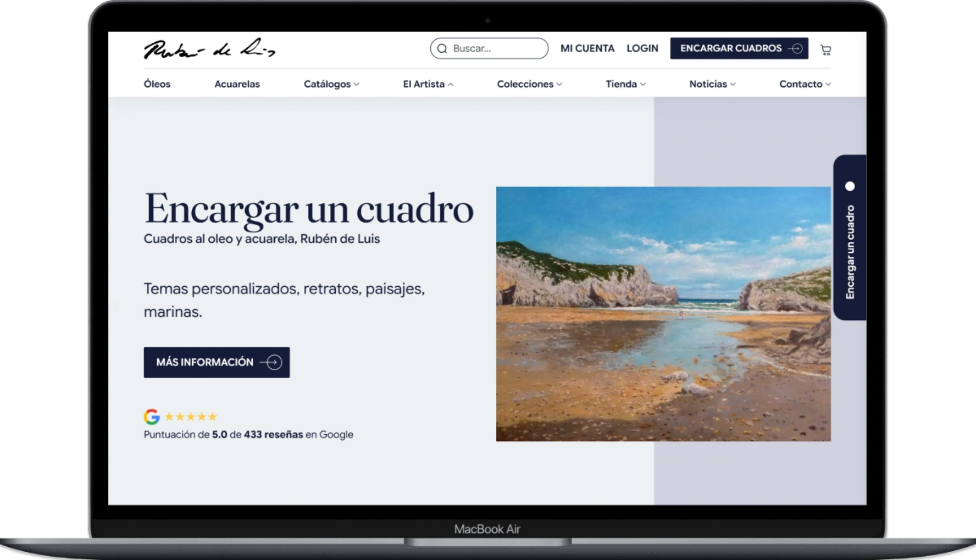Open the LOGIN link
This screenshot has width=976, height=560.
coord(642,48)
